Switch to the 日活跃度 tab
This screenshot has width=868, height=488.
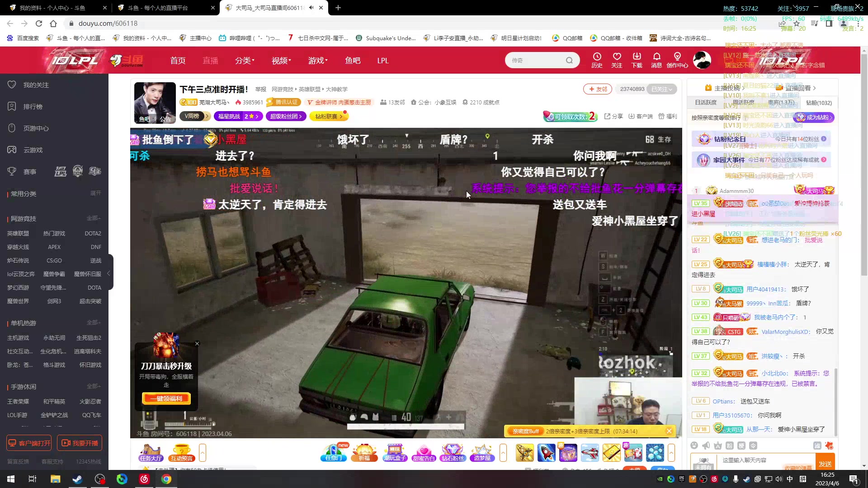706,103
